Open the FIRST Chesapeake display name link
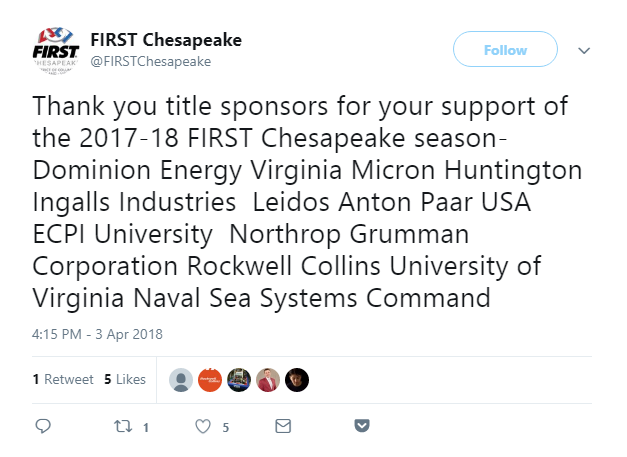 pos(166,40)
